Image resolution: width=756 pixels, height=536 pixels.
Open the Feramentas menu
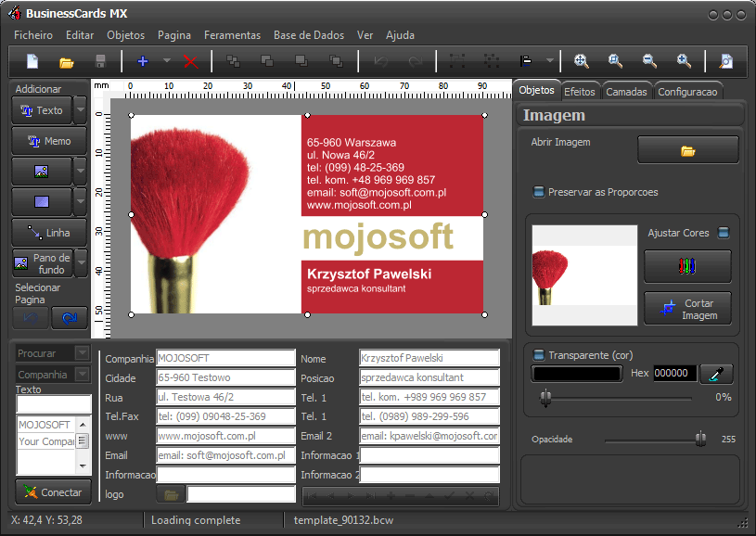point(232,35)
